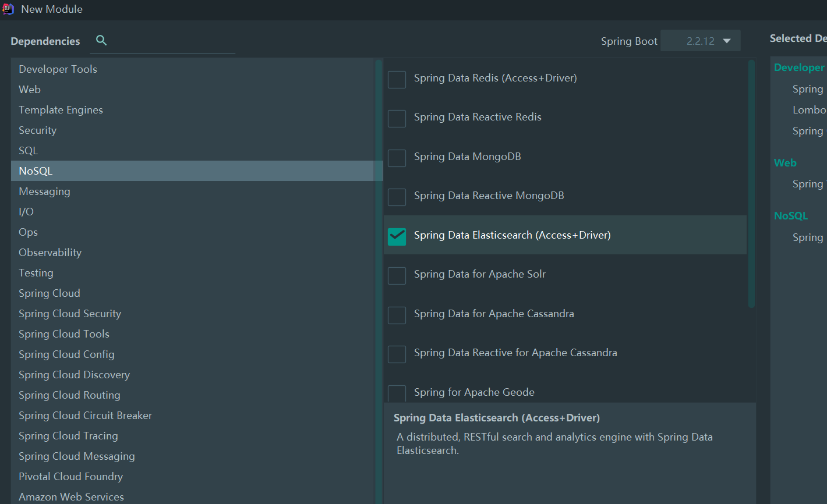
Task: Enable Spring Data Reactive for Apache Cassandra
Action: tap(397, 354)
